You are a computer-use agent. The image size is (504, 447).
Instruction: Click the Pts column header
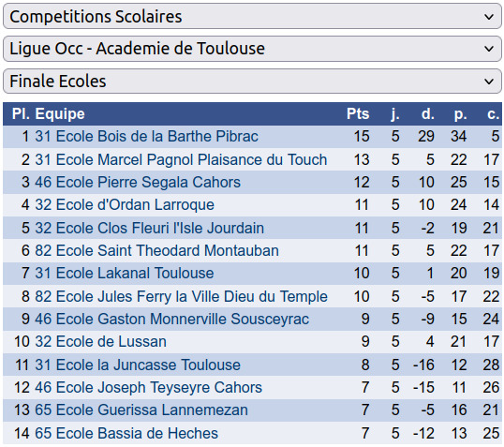tap(358, 113)
